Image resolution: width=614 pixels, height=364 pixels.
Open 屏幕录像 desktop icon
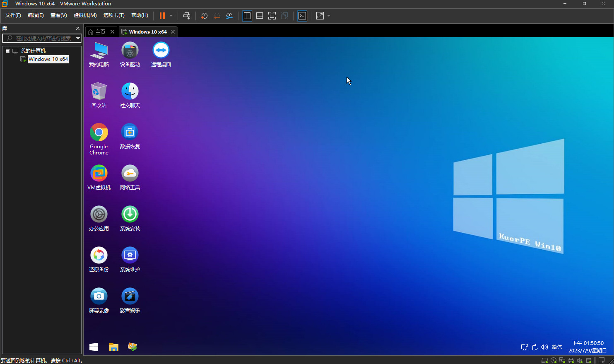[x=99, y=300]
